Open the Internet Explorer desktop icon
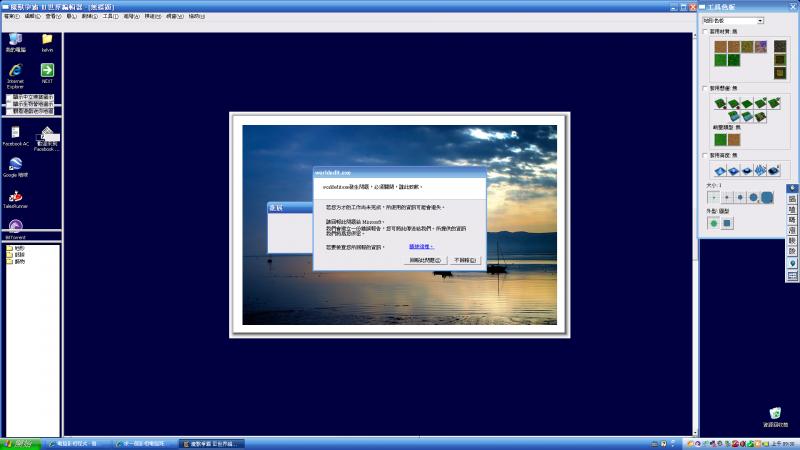The height and width of the screenshot is (450, 800). coord(16,71)
